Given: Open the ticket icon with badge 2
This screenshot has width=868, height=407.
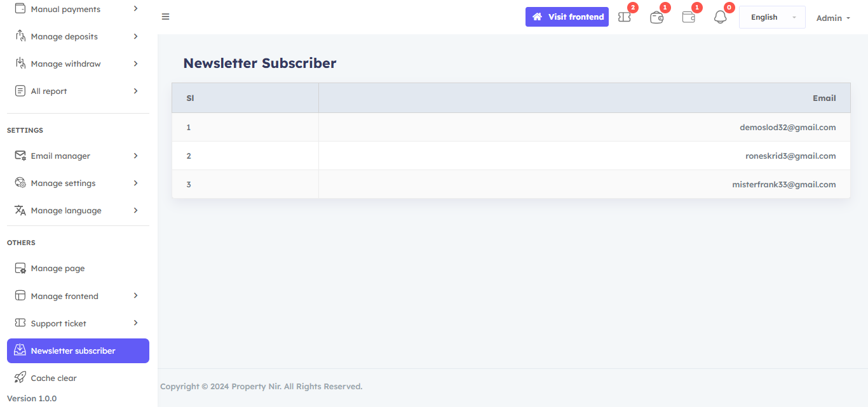Looking at the screenshot, I should pyautogui.click(x=625, y=17).
